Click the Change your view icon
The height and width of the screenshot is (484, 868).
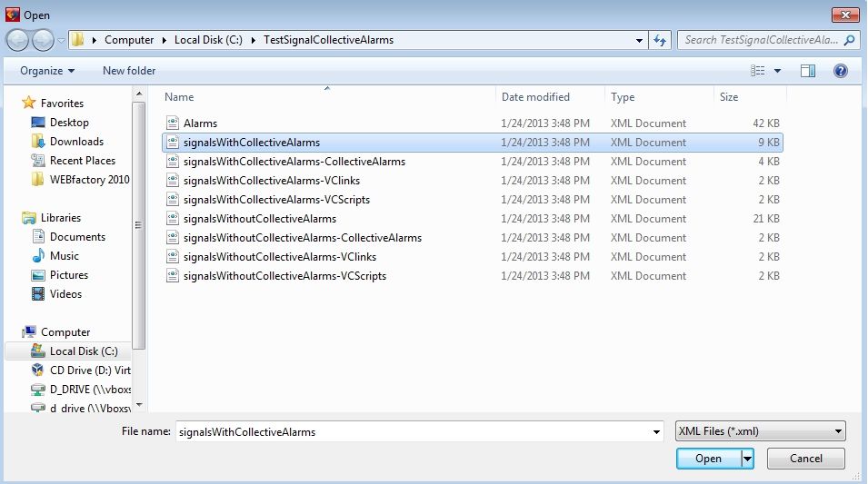point(758,71)
